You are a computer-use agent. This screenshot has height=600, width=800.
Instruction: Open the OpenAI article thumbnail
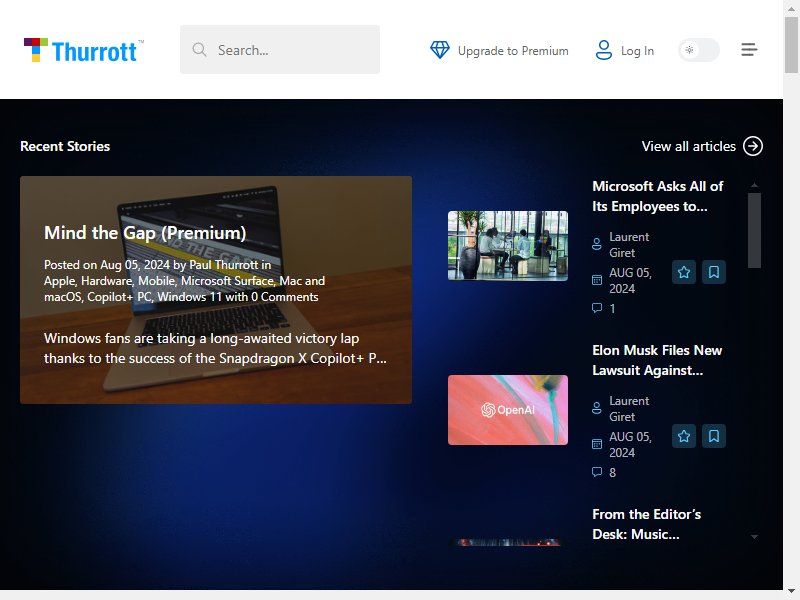tap(508, 410)
